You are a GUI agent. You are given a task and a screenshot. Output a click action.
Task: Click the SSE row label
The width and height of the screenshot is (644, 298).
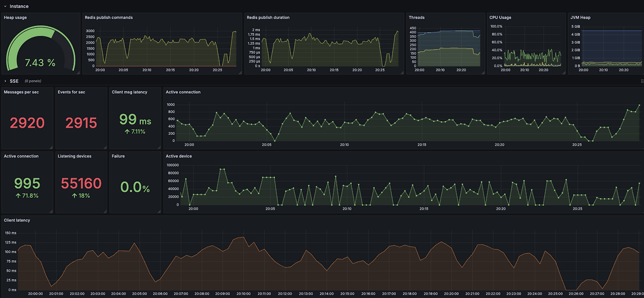(14, 81)
